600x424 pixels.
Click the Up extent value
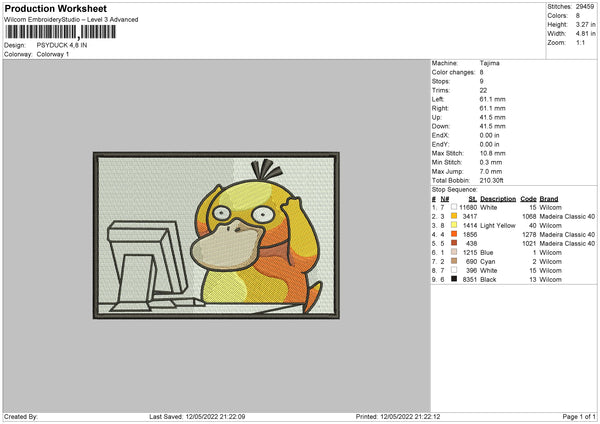492,117
